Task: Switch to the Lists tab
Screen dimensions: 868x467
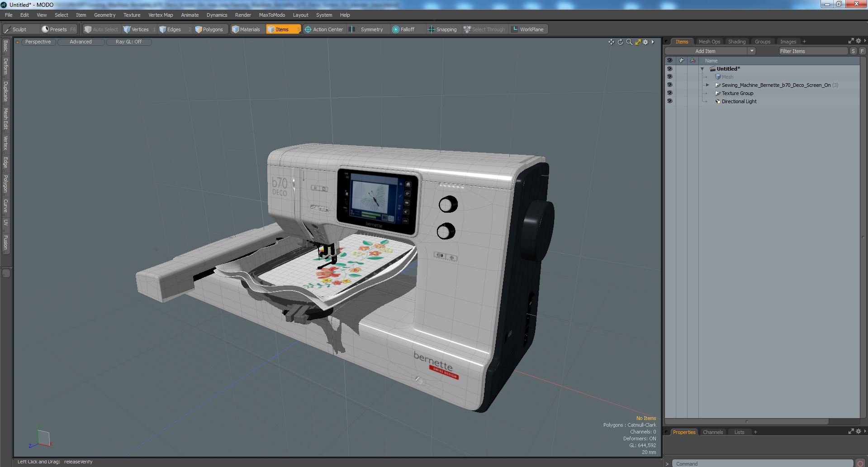Action: [739, 432]
